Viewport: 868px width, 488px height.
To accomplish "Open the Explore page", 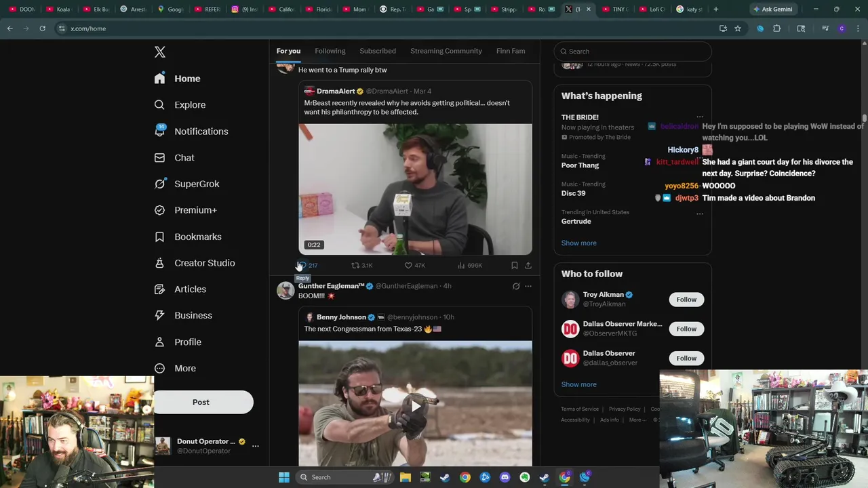I will [180, 105].
